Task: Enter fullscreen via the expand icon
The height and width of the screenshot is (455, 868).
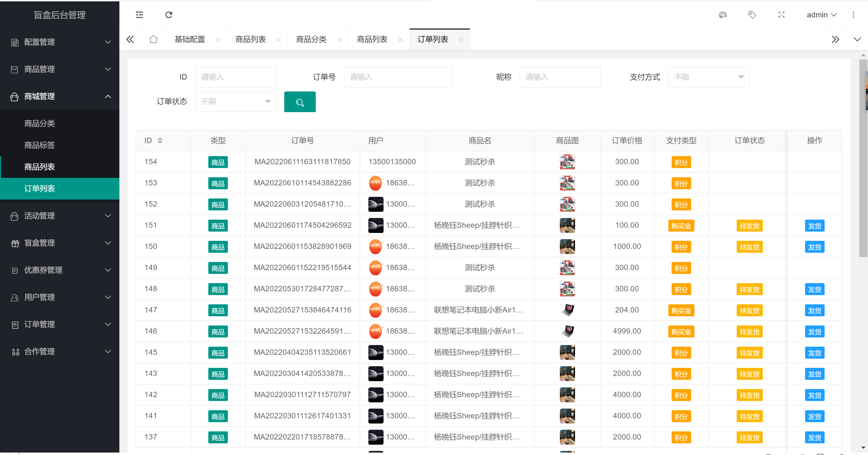Action: tap(781, 15)
